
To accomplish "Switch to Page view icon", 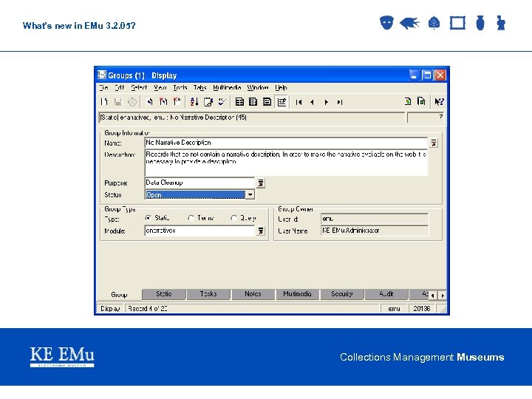I will [x=267, y=101].
